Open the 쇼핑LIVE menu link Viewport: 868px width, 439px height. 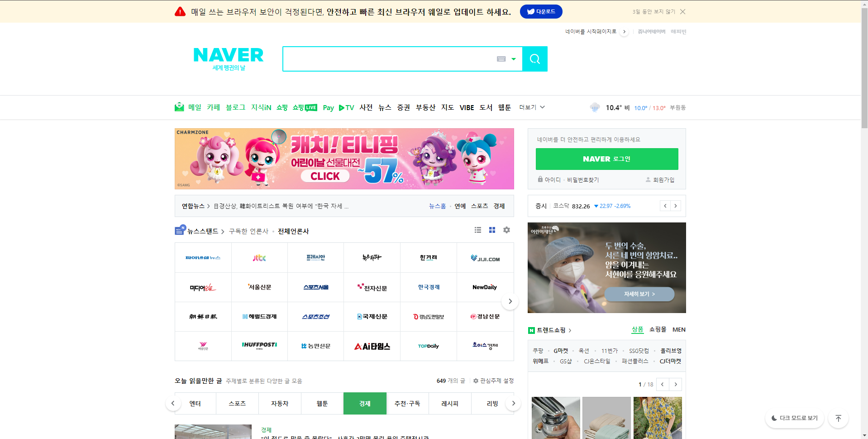(x=305, y=107)
